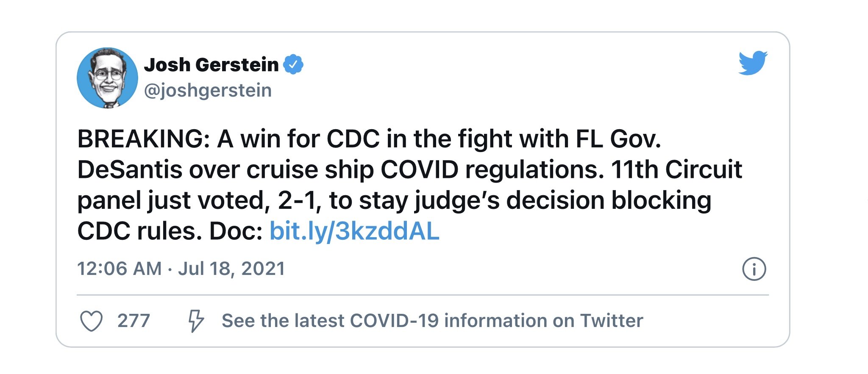Screen dimensions: 868x374
Task: Open the 12:06 AM timestamp
Action: pos(120,269)
